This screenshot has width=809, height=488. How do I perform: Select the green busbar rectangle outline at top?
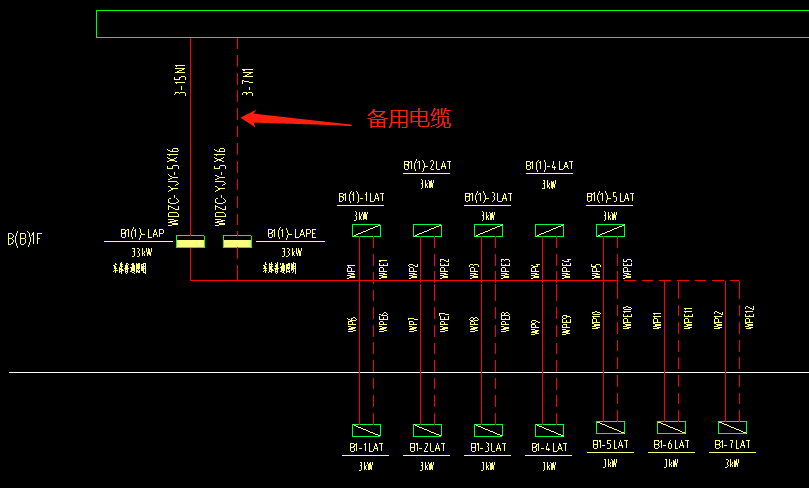pyautogui.click(x=452, y=24)
